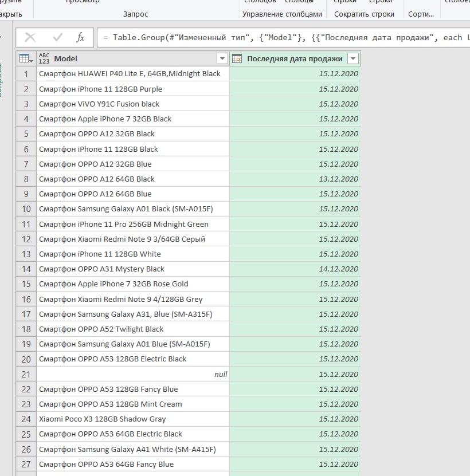Select cell Xiaomi Redmi Note 9 4/128GB Grey
Image resolution: width=470 pixels, height=476 pixels.
(x=133, y=299)
